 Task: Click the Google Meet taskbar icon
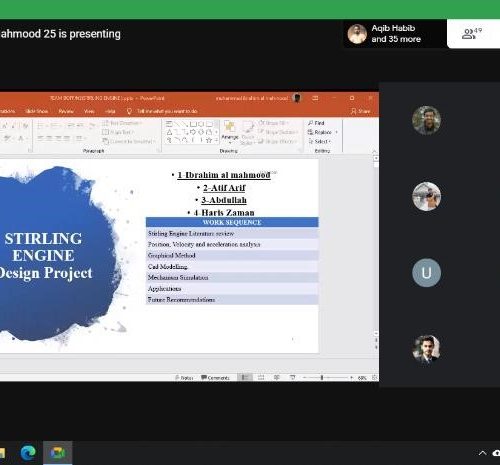tap(57, 453)
